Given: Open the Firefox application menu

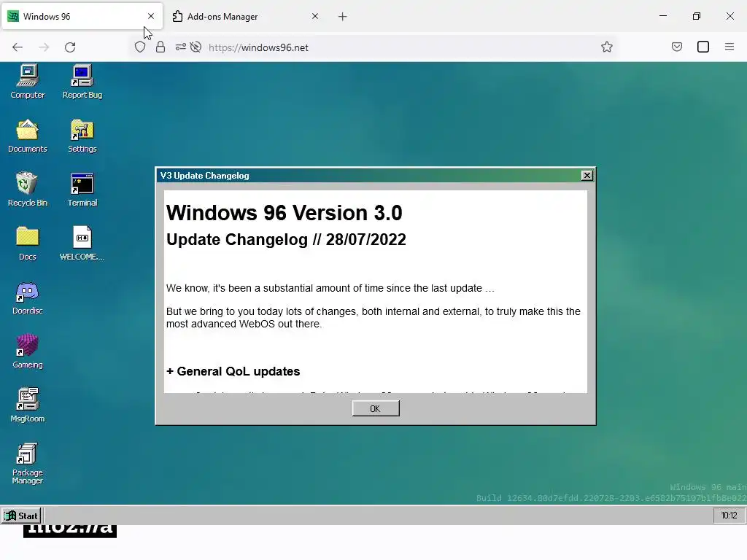Looking at the screenshot, I should (x=729, y=47).
